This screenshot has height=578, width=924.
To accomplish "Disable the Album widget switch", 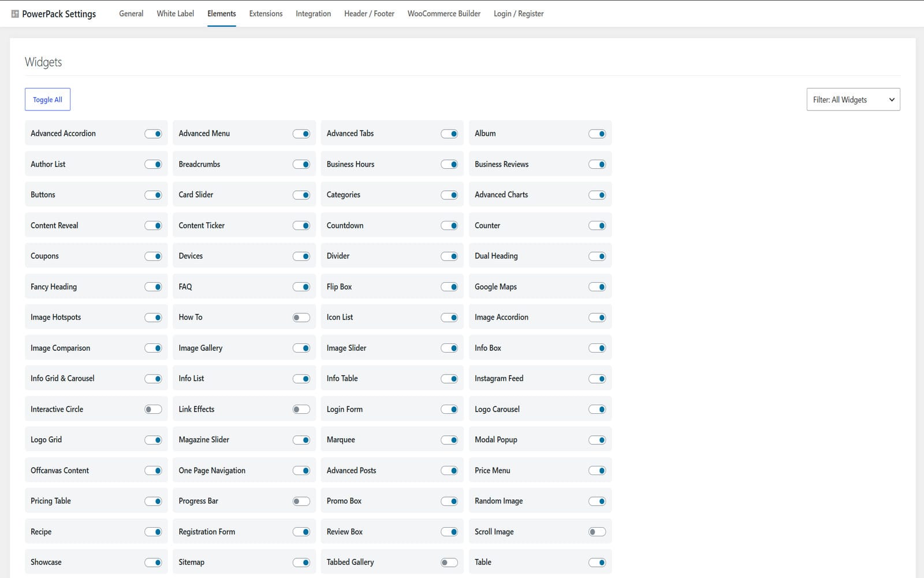I will pyautogui.click(x=597, y=134).
